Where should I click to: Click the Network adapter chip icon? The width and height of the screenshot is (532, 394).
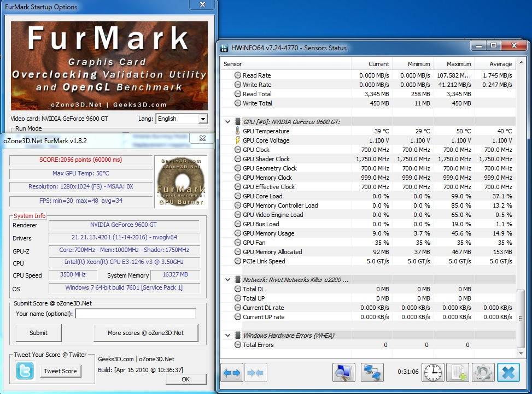(238, 279)
